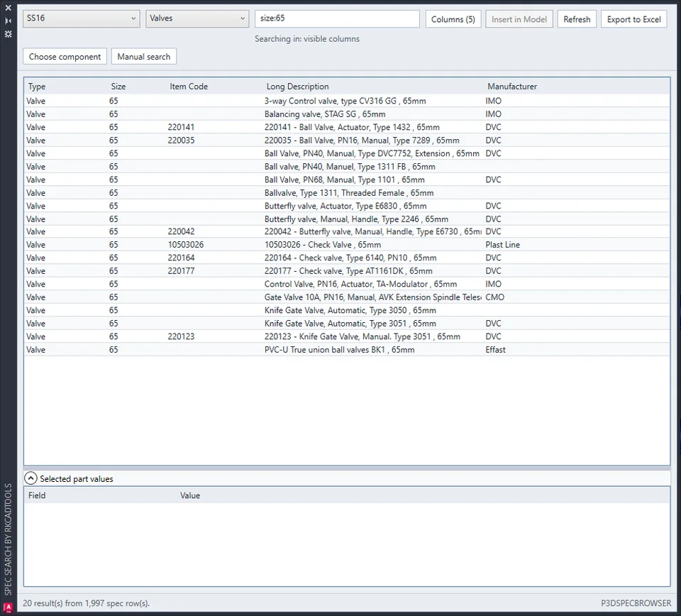This screenshot has width=681, height=616.
Task: Select Knife Gate Valve Automatic Type 3051 row
Action: [x=347, y=323]
